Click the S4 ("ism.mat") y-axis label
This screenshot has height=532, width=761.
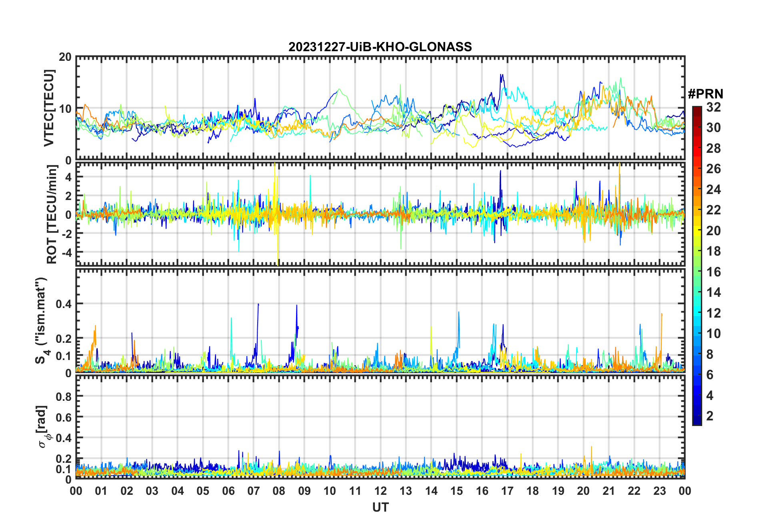(x=42, y=321)
